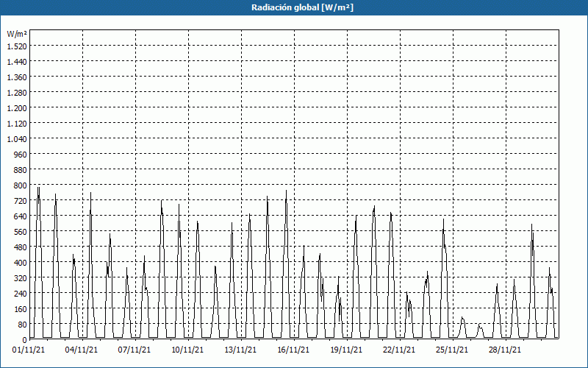Click the 10/11/21 date label
Viewport: 588px width, 368px height.
[187, 350]
